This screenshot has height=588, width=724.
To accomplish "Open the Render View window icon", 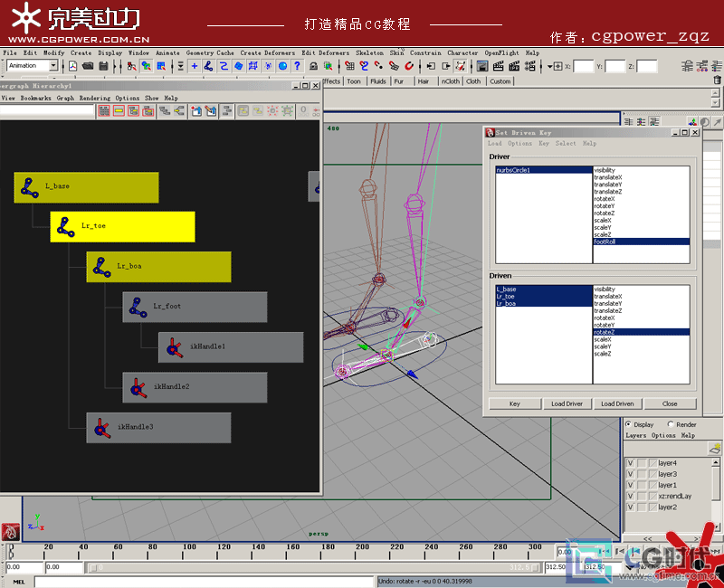I will (482, 66).
